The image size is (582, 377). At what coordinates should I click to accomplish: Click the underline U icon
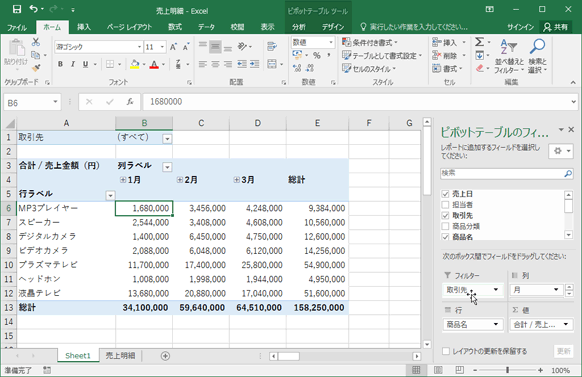tap(85, 64)
